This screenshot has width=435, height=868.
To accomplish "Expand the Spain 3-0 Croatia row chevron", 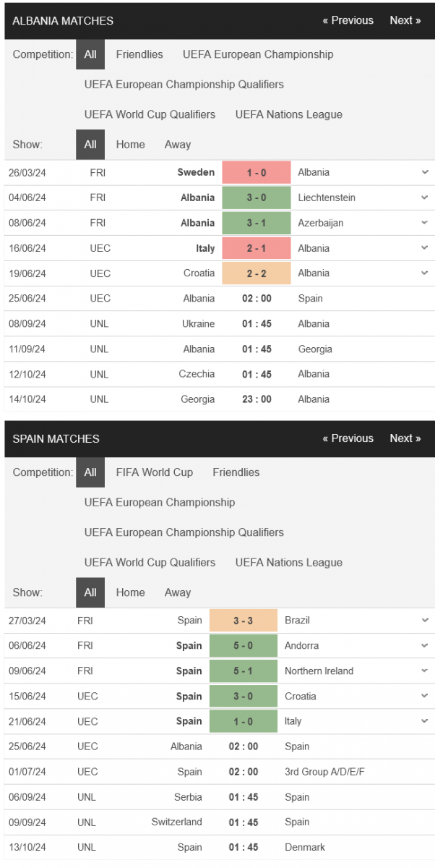I will (425, 697).
